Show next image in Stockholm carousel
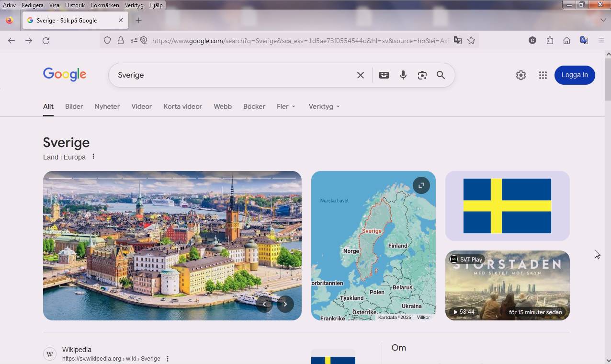The image size is (611, 364). point(285,304)
